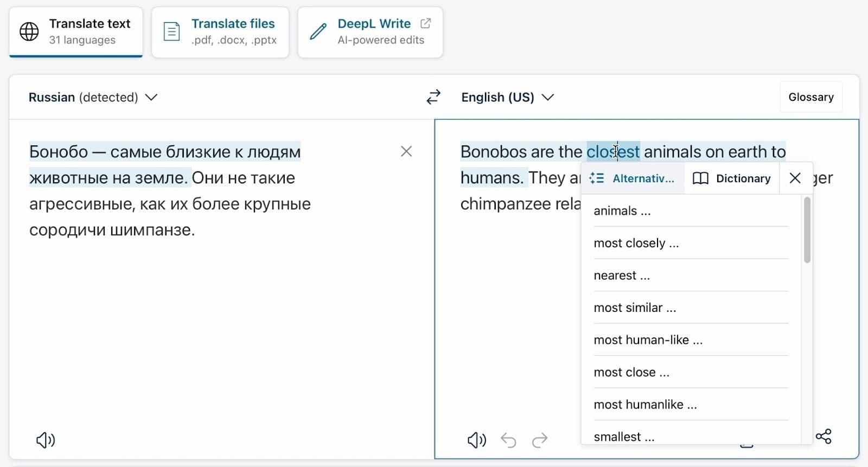Play audio of the English translation
The height and width of the screenshot is (467, 868).
coord(476,440)
